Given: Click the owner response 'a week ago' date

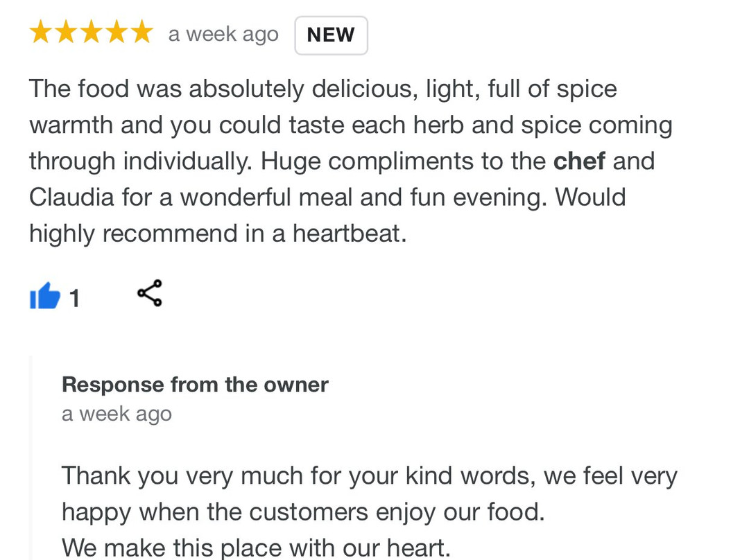Looking at the screenshot, I should (117, 414).
